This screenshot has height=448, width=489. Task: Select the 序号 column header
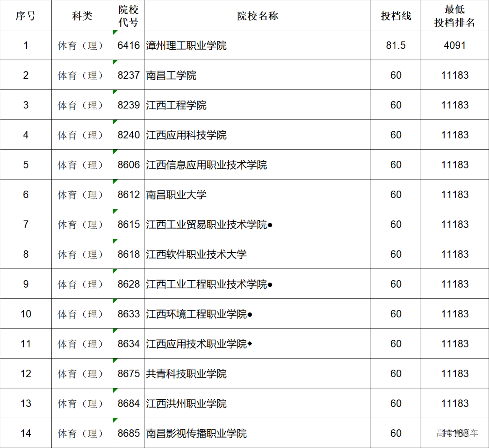click(26, 16)
